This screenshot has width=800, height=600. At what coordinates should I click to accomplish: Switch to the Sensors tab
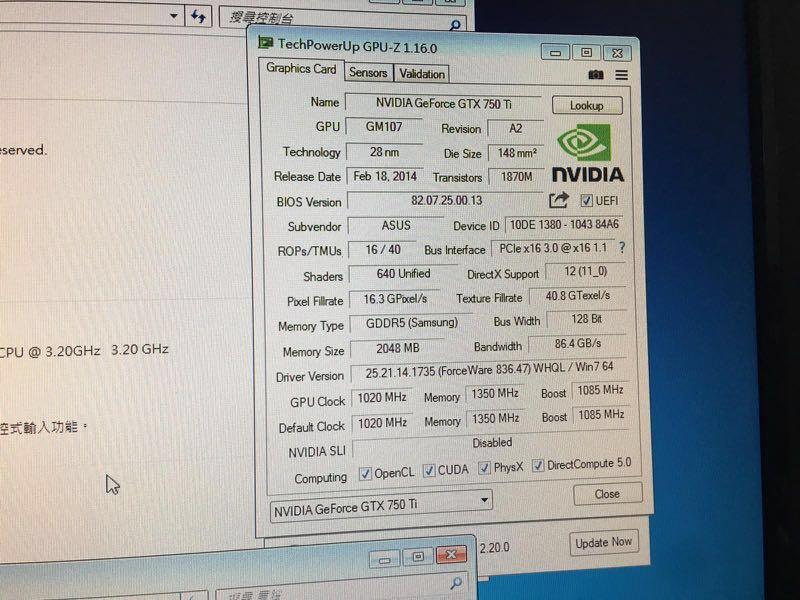[368, 72]
